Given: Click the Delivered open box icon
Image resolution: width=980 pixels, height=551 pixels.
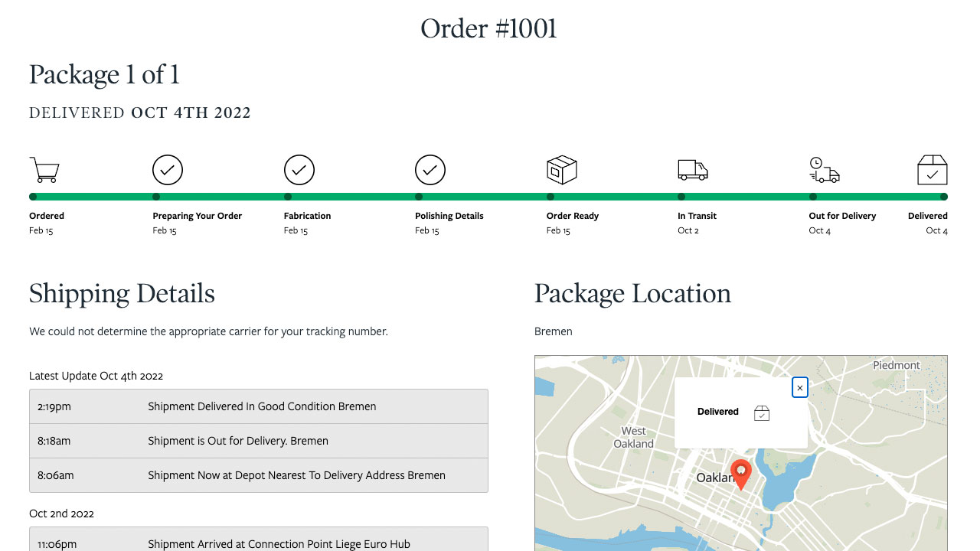Looking at the screenshot, I should pyautogui.click(x=932, y=169).
